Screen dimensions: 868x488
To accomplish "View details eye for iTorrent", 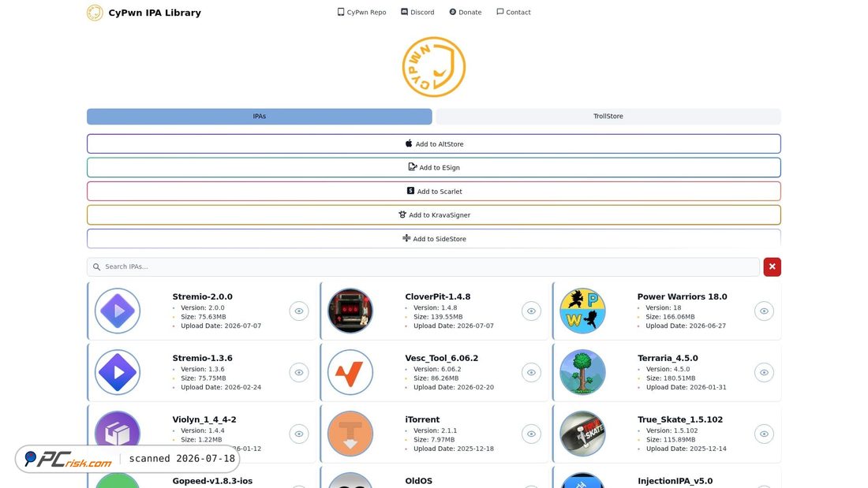I will click(531, 434).
